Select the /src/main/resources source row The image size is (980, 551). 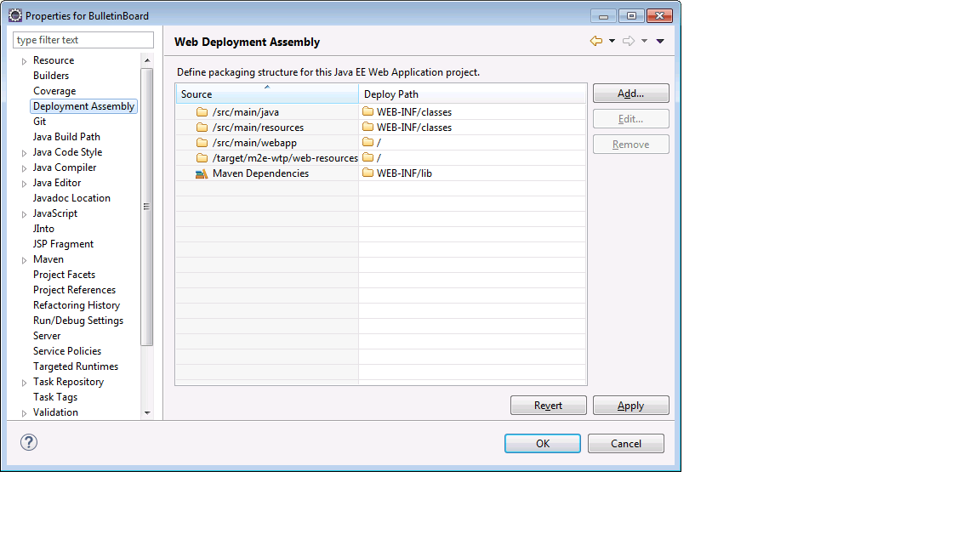(x=267, y=128)
